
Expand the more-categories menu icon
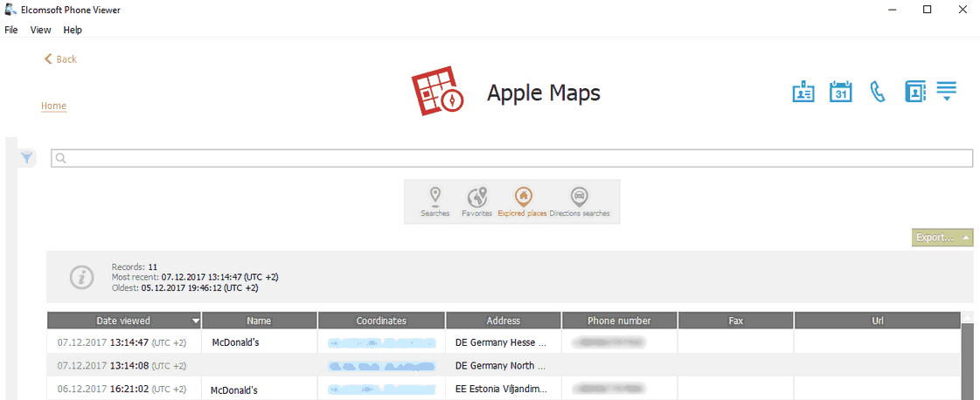click(947, 92)
